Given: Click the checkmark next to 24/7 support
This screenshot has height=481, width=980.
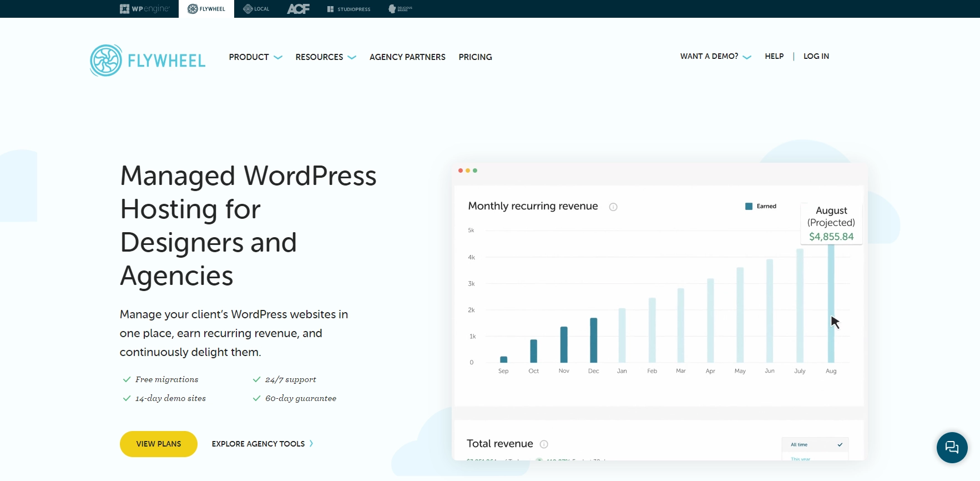Looking at the screenshot, I should pyautogui.click(x=256, y=379).
